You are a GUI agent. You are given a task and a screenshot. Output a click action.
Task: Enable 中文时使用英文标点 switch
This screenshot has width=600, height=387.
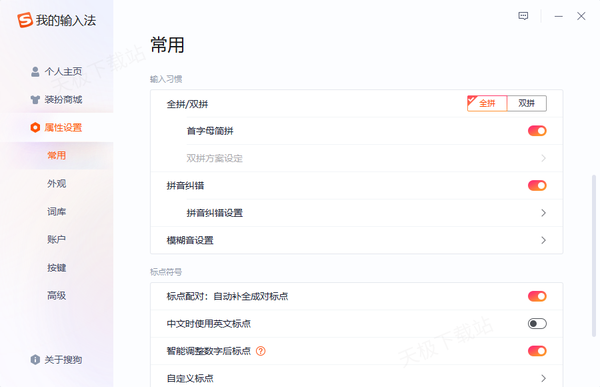[537, 324]
